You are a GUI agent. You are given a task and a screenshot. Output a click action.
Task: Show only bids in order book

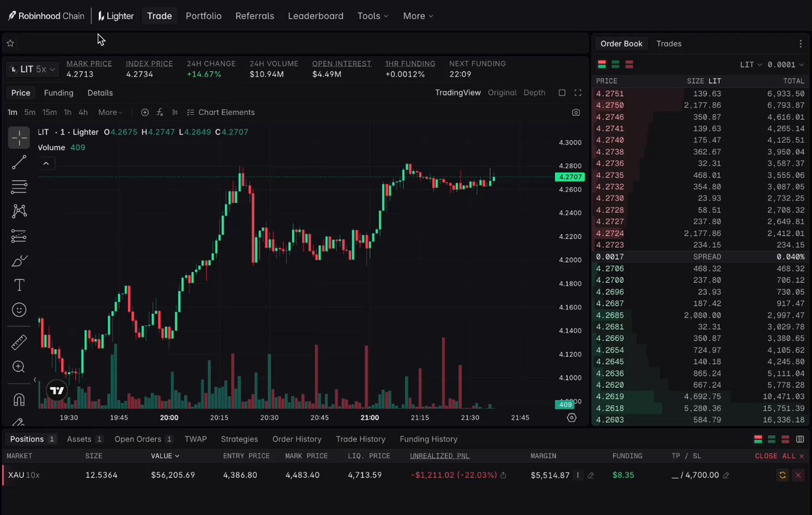[616, 65]
